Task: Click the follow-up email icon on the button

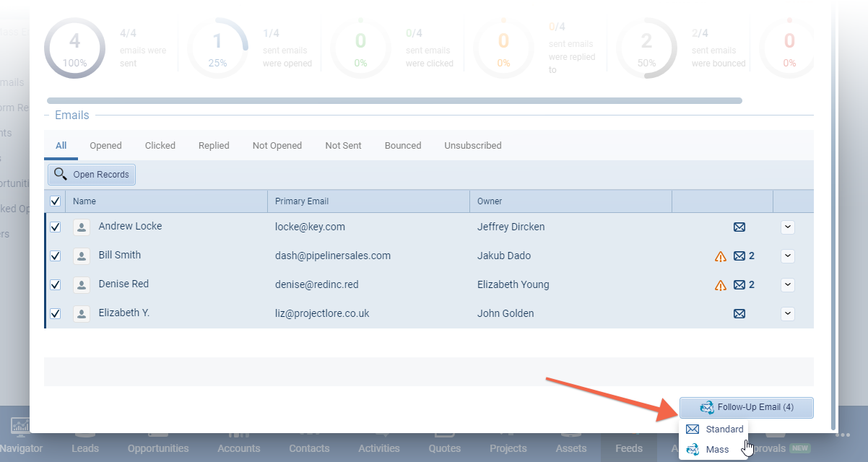Action: [707, 407]
